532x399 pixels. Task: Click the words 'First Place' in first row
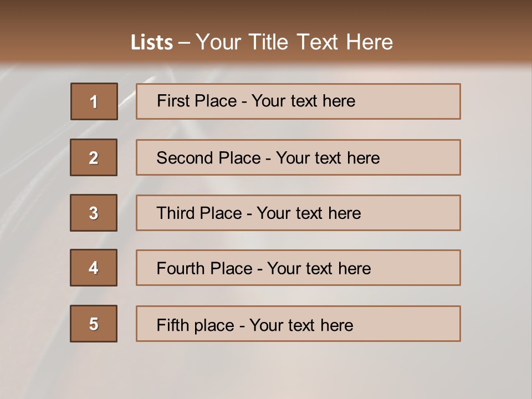(x=197, y=101)
